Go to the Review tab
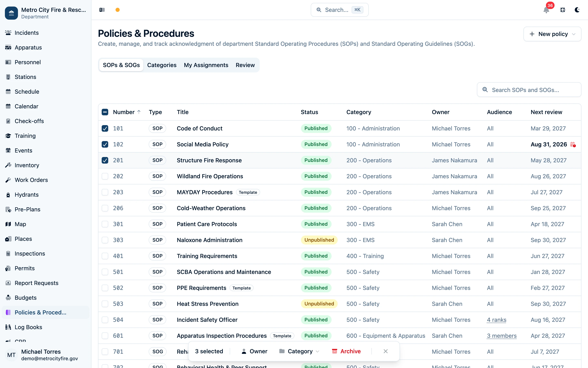 point(245,65)
